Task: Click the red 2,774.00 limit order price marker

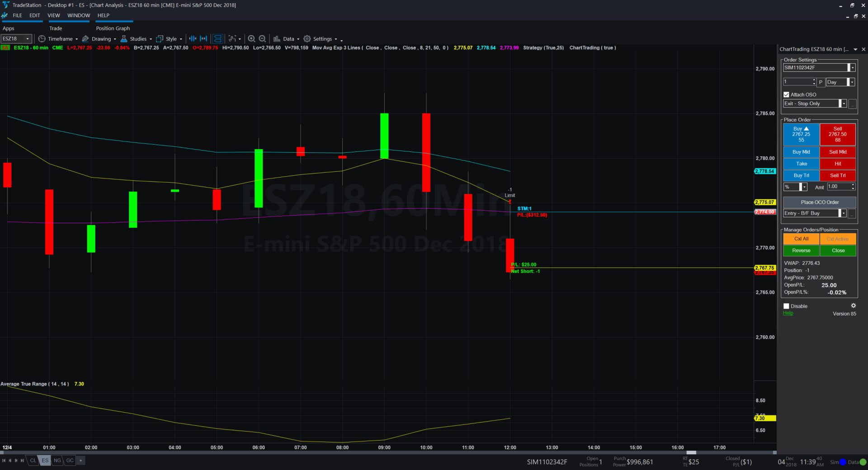Action: point(765,212)
